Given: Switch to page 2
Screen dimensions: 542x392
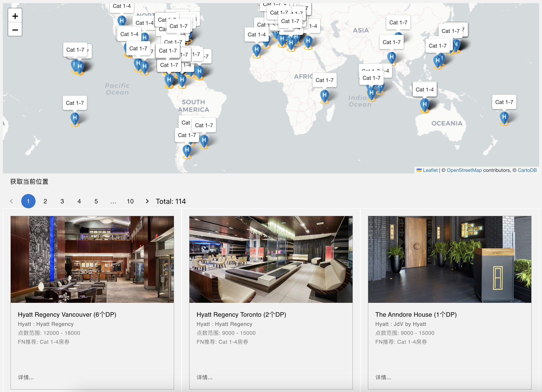Looking at the screenshot, I should point(45,201).
